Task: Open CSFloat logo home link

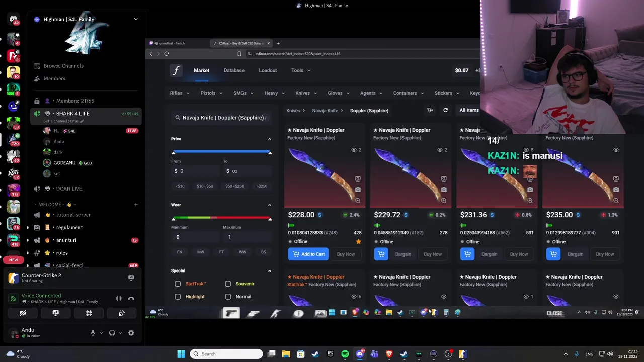Action: (176, 70)
